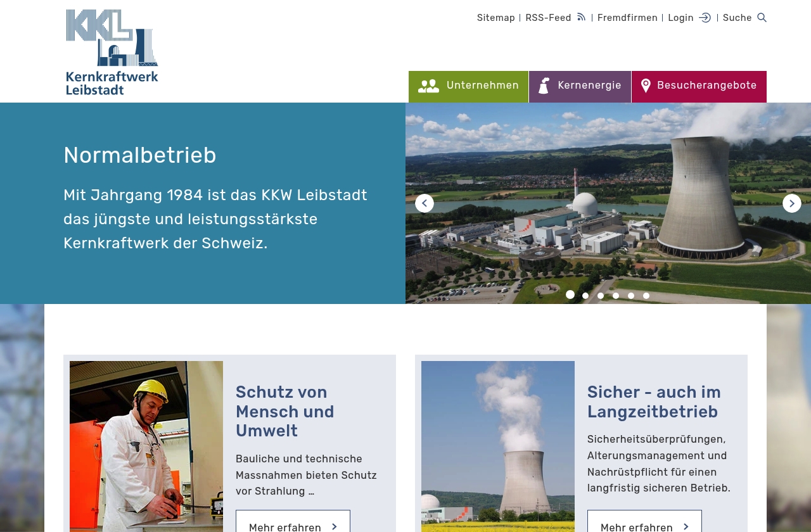Click the location pin icon in Besucherangebote

click(646, 86)
